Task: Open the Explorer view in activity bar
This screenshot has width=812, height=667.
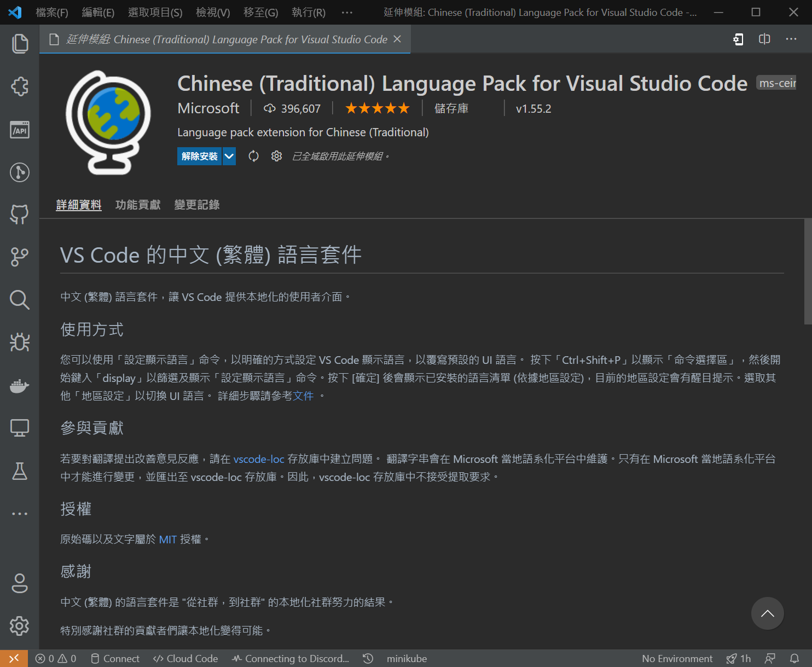Action: [20, 44]
